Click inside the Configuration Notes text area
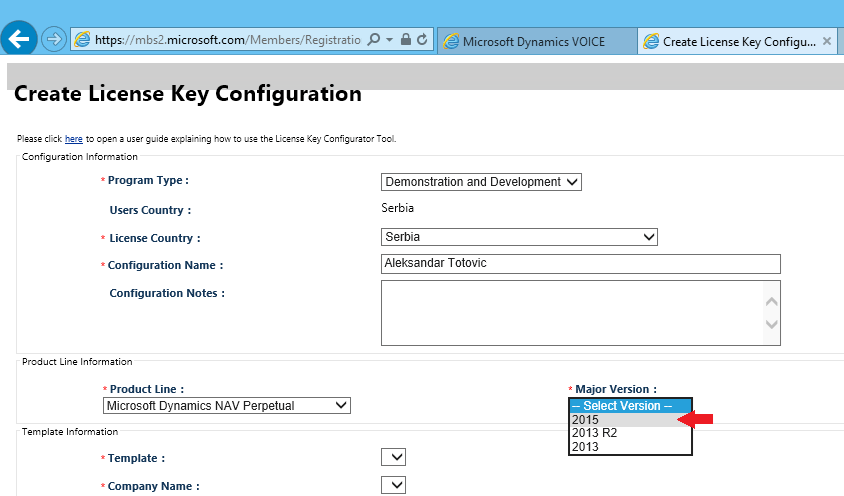The height and width of the screenshot is (496, 844). point(570,312)
